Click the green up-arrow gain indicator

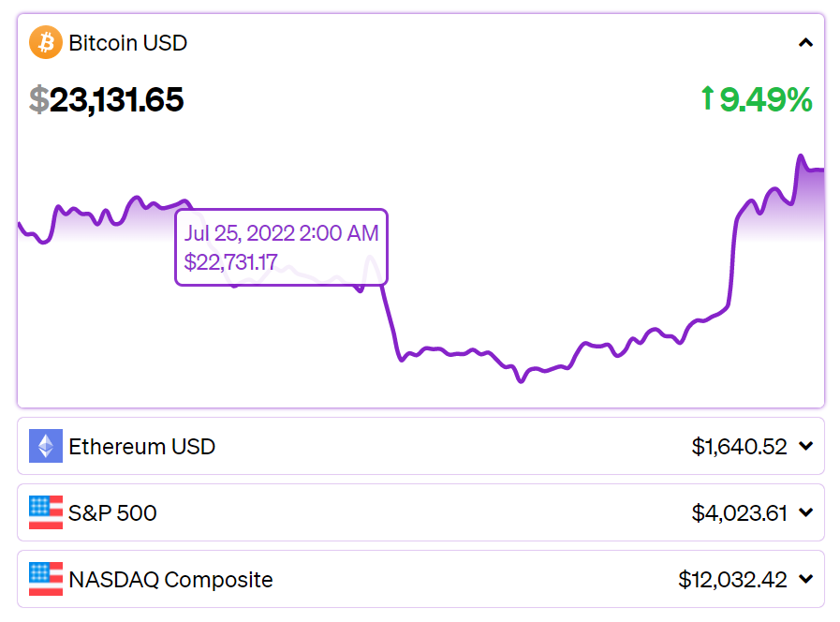(x=708, y=98)
